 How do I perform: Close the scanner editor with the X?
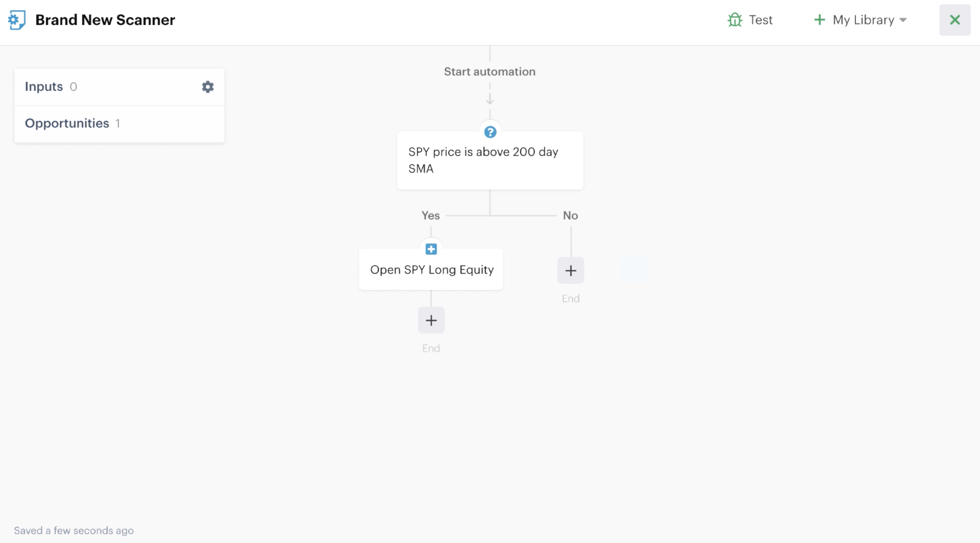point(955,20)
